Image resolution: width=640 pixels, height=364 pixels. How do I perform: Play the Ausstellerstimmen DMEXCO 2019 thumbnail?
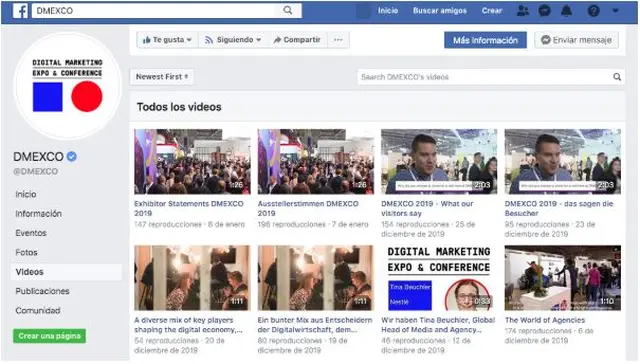coord(316,162)
